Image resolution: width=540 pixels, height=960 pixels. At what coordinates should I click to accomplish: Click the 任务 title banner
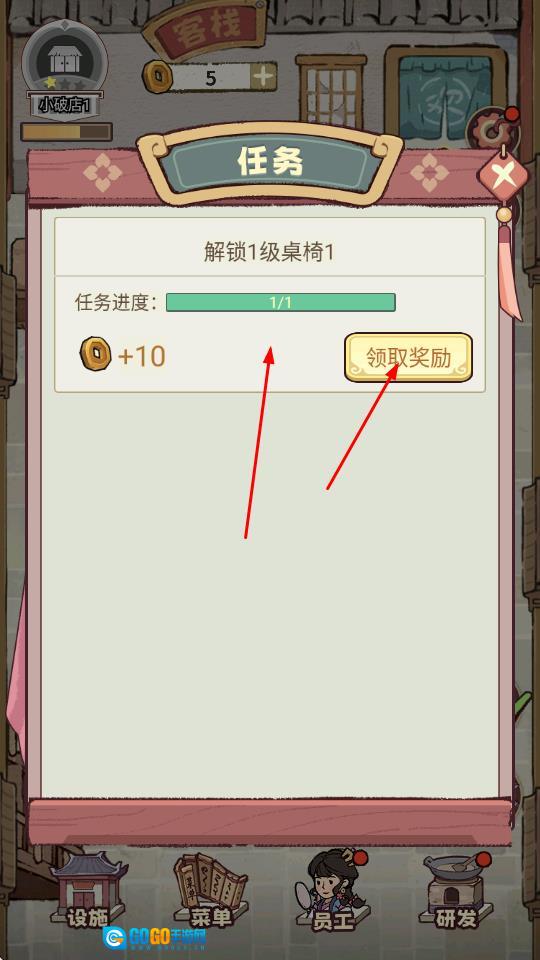tap(270, 162)
